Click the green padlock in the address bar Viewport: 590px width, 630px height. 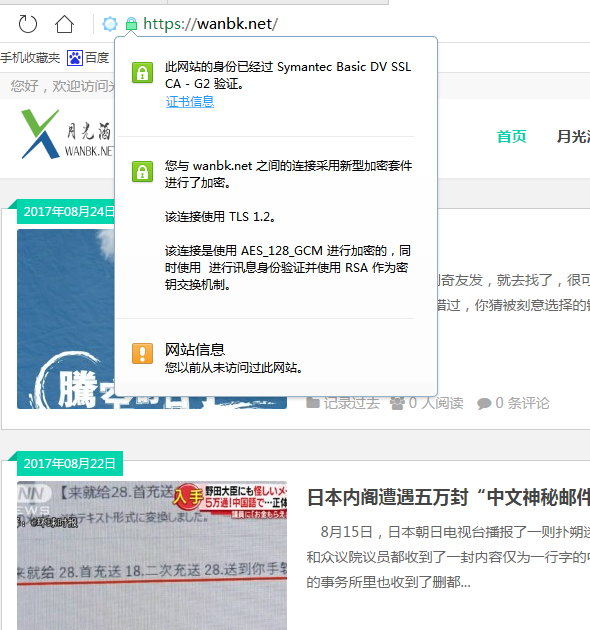(x=131, y=24)
